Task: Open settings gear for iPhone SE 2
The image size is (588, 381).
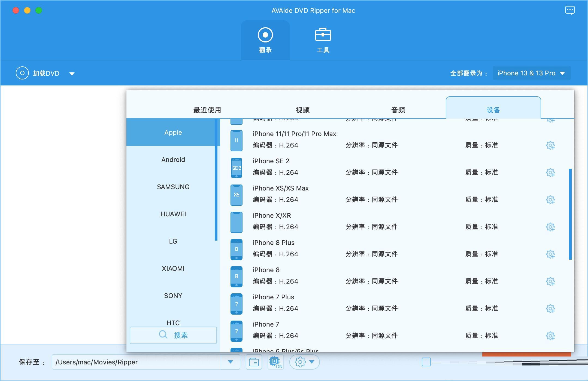Action: click(x=550, y=173)
